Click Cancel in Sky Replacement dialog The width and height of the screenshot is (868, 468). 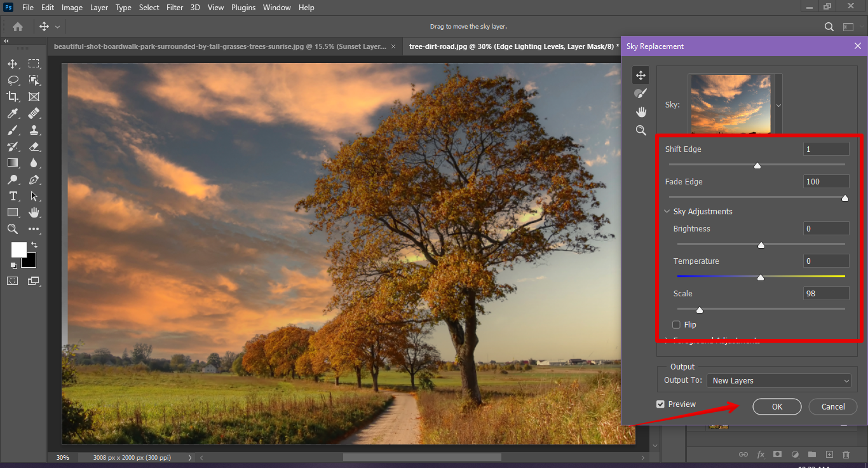pyautogui.click(x=833, y=407)
